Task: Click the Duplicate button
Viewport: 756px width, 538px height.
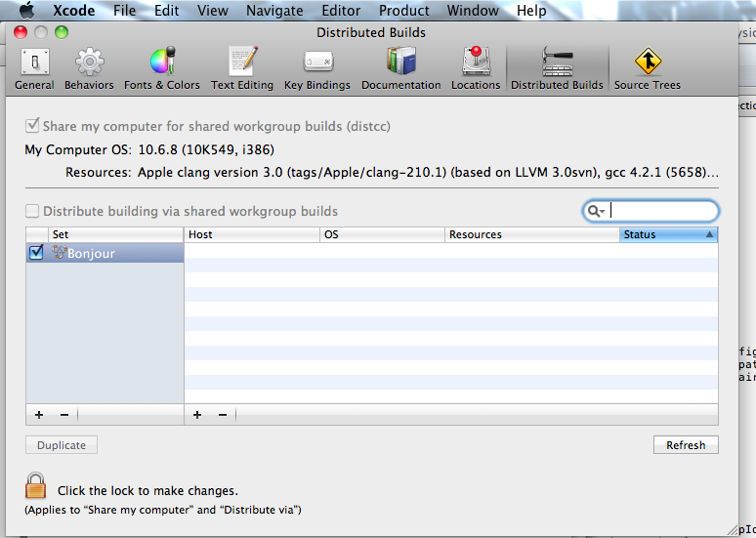Action: [62, 445]
